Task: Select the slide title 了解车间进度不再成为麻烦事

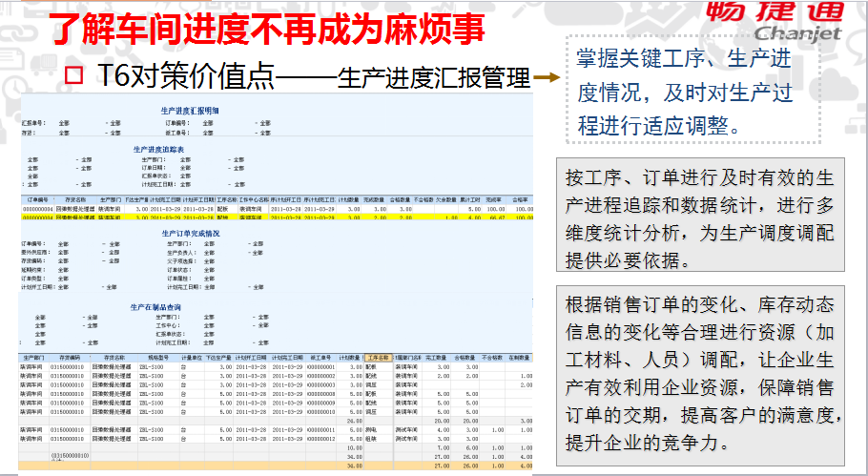Action: click(x=267, y=30)
